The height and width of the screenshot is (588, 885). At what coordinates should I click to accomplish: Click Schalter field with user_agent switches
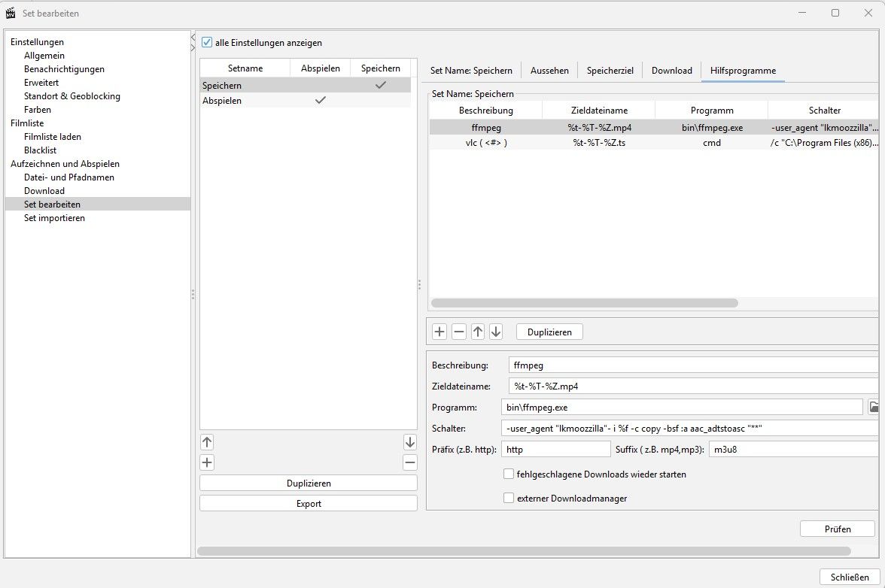pyautogui.click(x=689, y=428)
